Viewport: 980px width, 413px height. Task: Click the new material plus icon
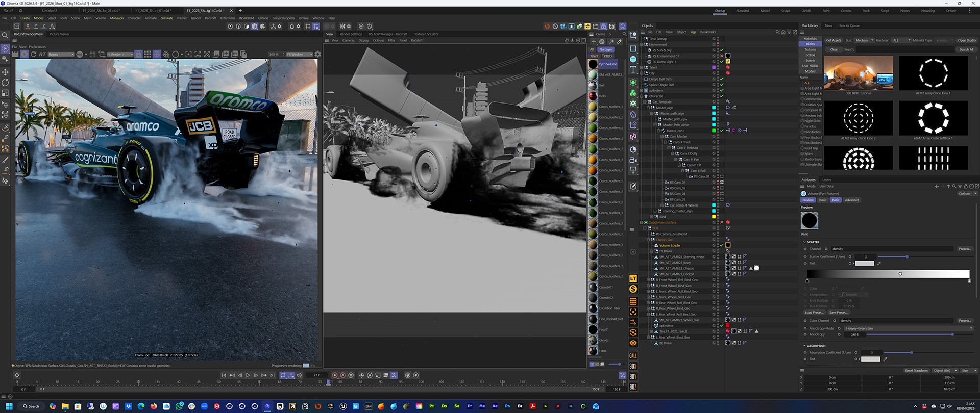click(x=594, y=42)
